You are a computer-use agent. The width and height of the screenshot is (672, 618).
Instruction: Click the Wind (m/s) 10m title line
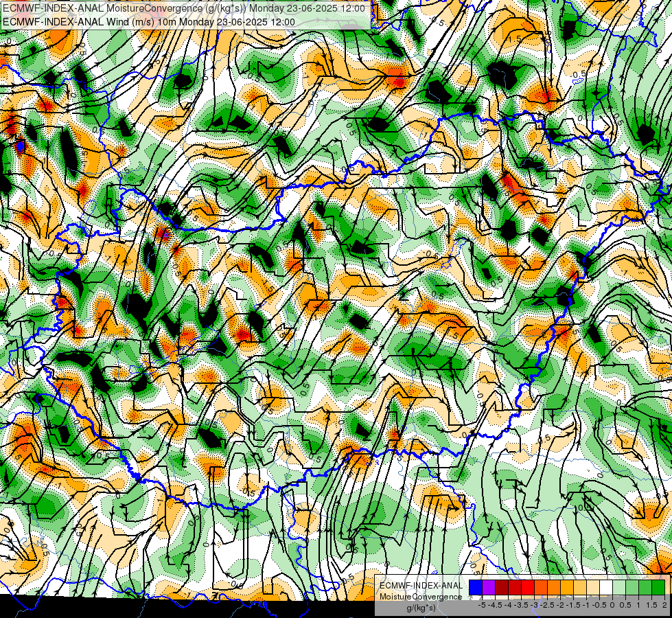click(x=149, y=21)
